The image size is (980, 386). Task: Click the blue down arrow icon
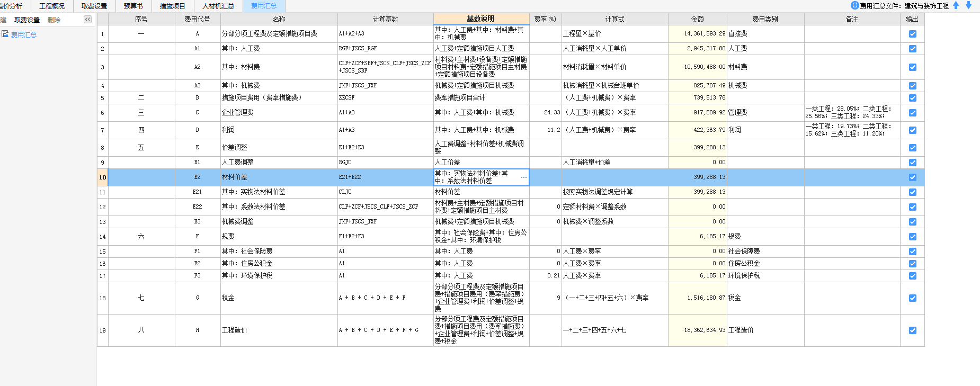(x=969, y=5)
